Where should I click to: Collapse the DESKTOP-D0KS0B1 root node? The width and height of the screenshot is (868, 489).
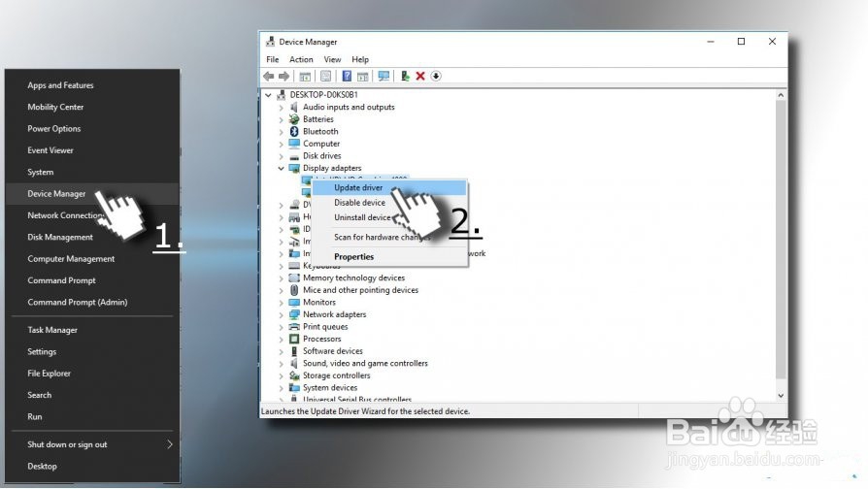point(269,95)
